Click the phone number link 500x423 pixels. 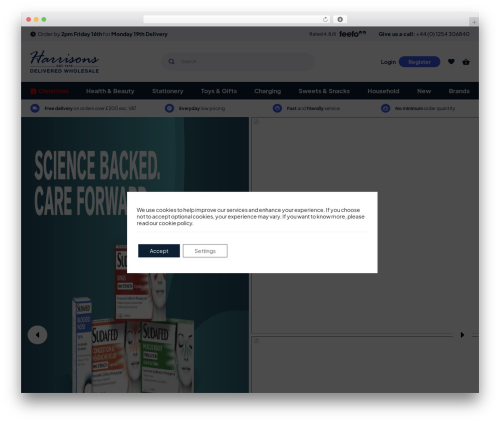[443, 34]
